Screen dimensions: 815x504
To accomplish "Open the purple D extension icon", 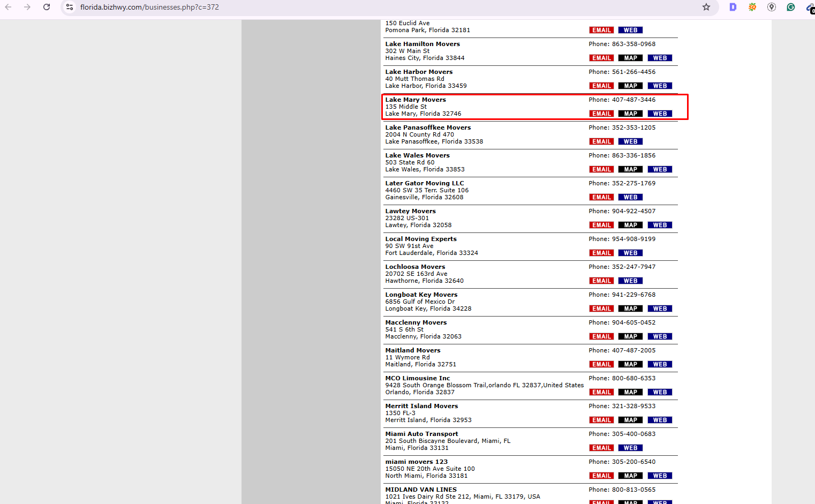I will click(733, 7).
